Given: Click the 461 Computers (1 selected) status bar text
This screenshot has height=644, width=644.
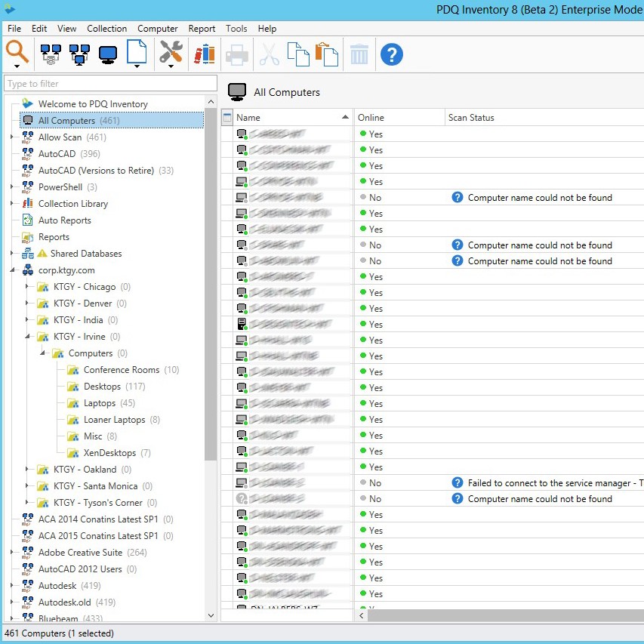Looking at the screenshot, I should (59, 633).
